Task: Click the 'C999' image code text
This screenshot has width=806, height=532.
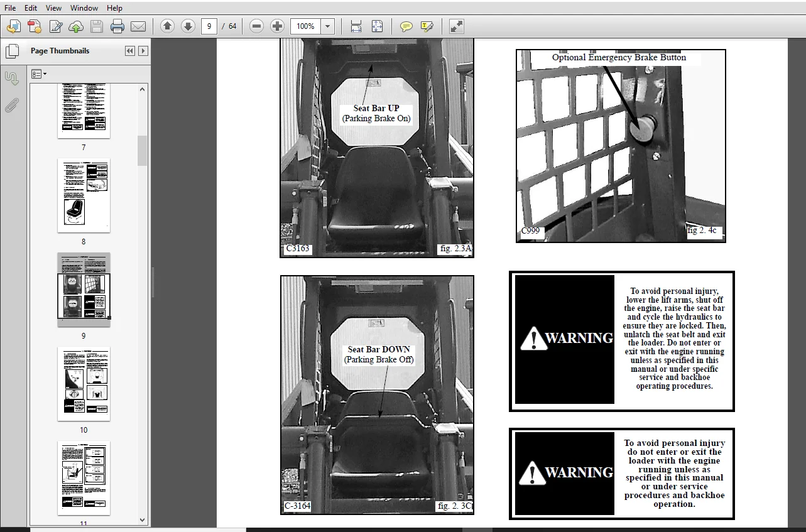Action: coord(530,231)
